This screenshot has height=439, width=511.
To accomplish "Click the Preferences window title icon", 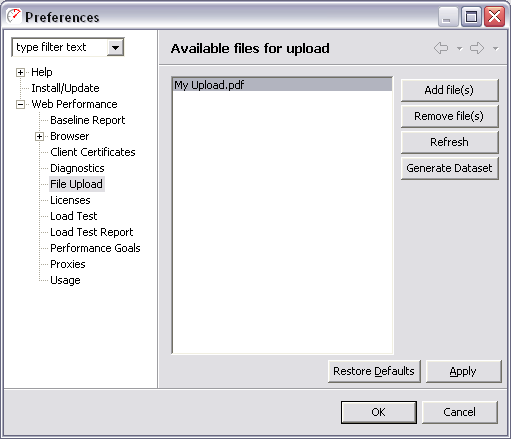I will (x=14, y=16).
